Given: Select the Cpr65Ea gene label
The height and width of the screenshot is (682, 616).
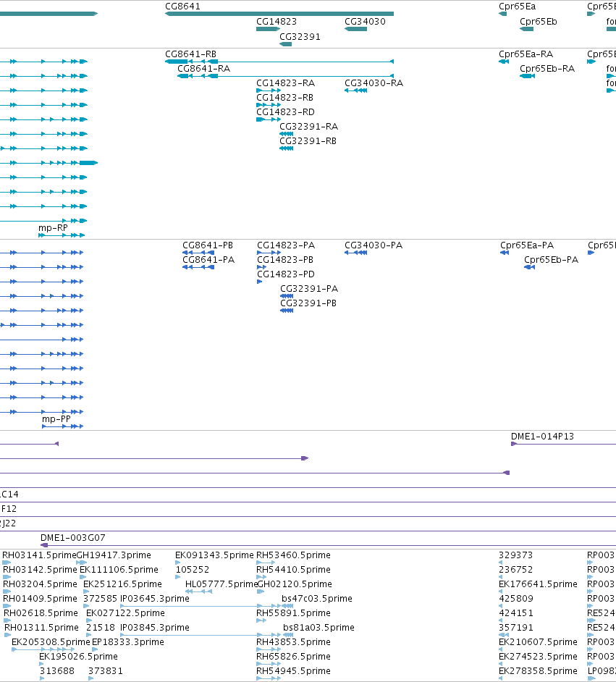Looking at the screenshot, I should tap(518, 7).
